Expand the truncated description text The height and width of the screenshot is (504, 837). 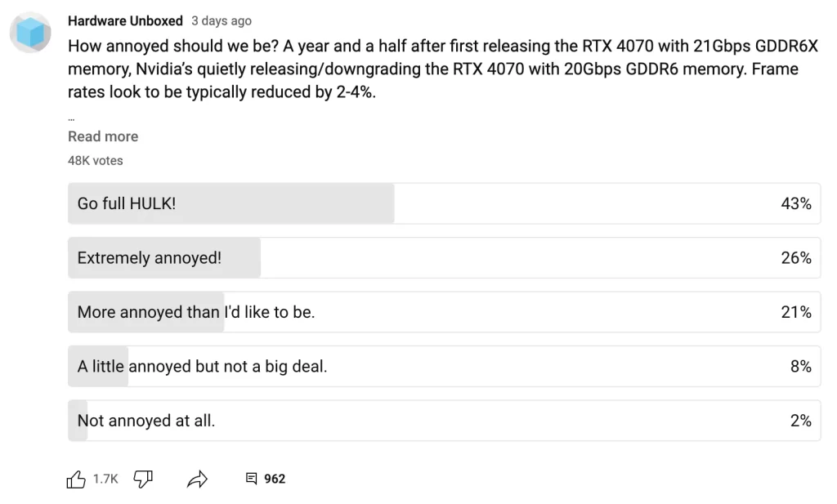point(103,136)
